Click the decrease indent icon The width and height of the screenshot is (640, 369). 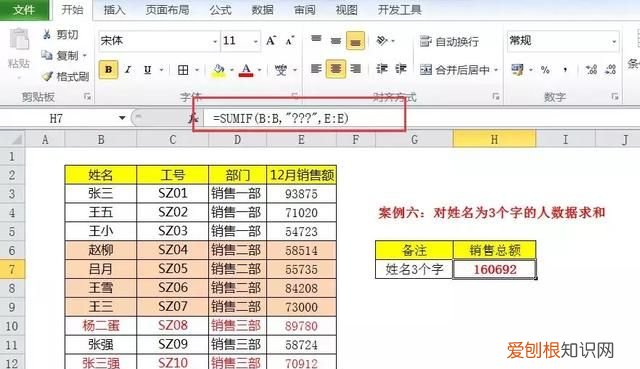coord(382,69)
